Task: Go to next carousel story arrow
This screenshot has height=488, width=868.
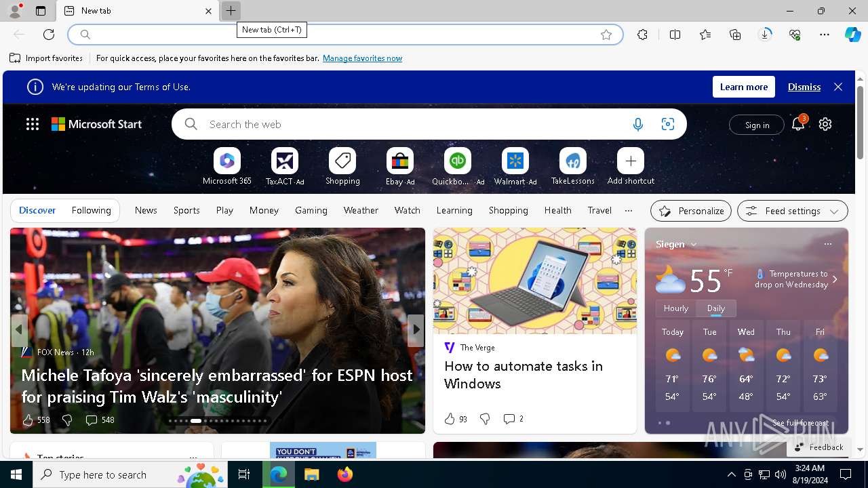Action: tap(416, 329)
